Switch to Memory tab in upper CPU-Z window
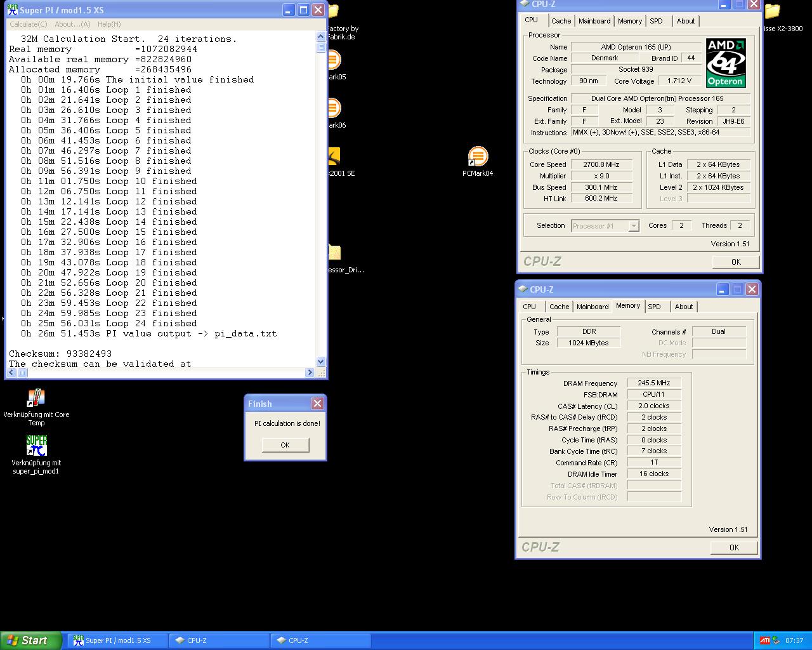The image size is (812, 650). (x=630, y=21)
